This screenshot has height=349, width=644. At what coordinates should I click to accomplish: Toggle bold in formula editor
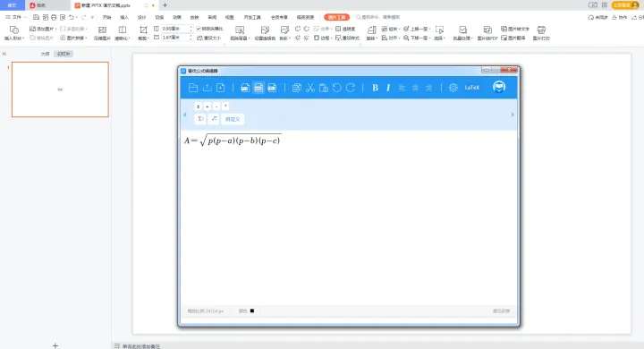375,88
